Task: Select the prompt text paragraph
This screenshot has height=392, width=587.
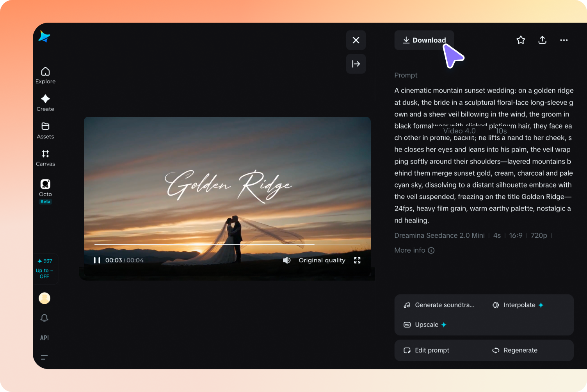Action: point(484,155)
